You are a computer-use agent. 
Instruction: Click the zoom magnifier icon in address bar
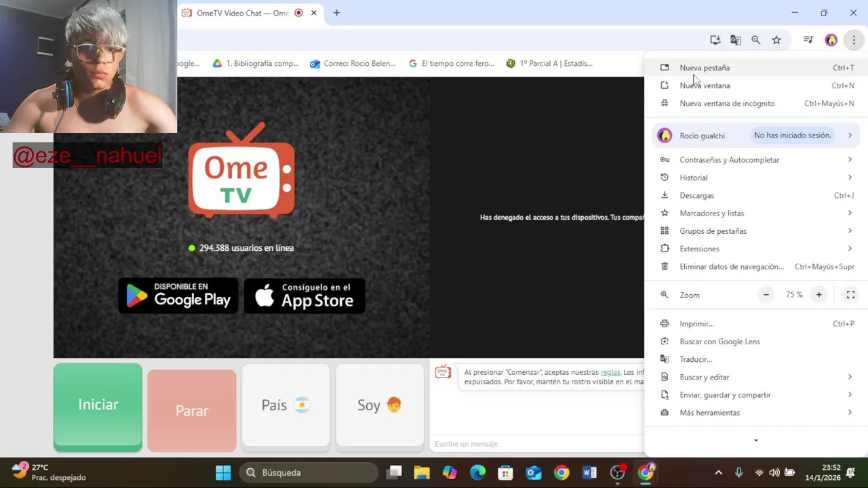pyautogui.click(x=755, y=40)
